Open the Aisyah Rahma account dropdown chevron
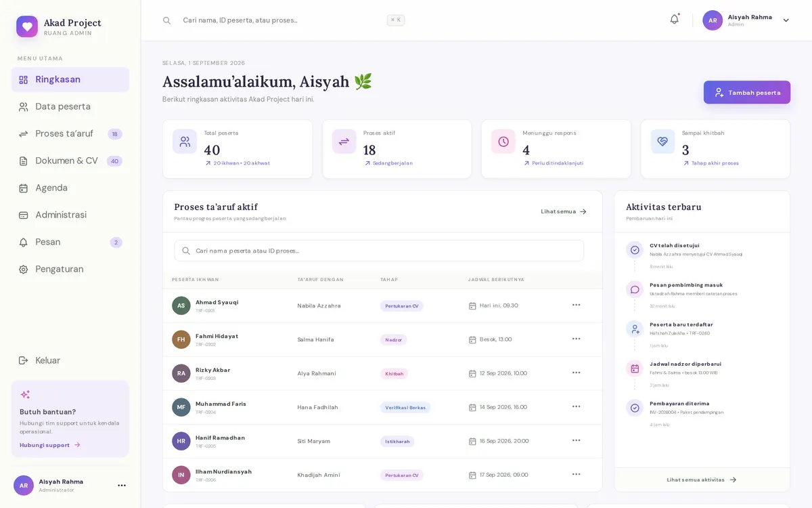 click(786, 20)
